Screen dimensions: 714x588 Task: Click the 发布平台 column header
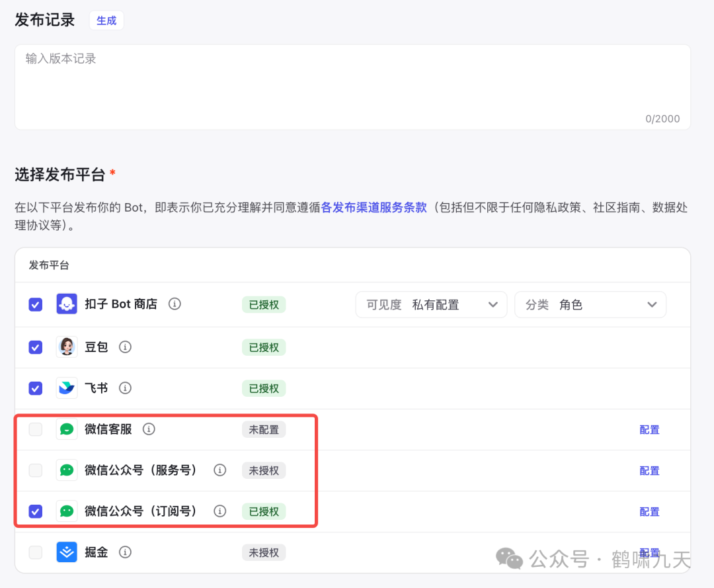coord(49,265)
